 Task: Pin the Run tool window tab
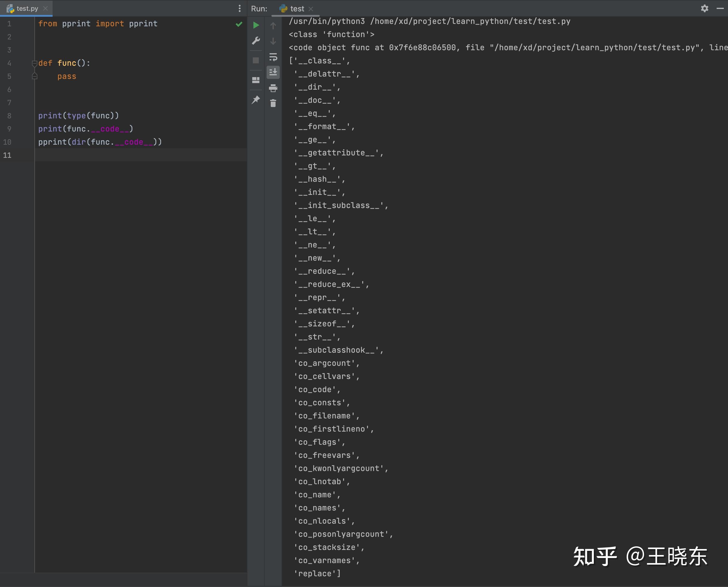256,100
